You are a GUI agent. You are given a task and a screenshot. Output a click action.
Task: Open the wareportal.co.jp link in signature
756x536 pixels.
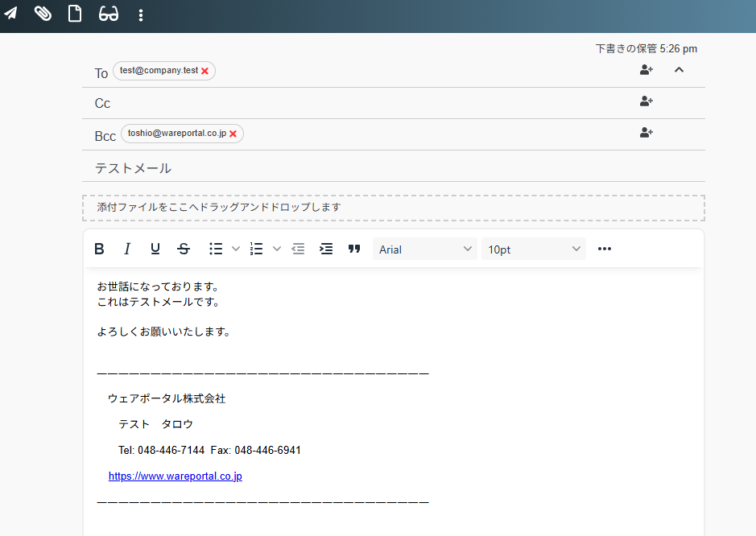[x=175, y=476]
